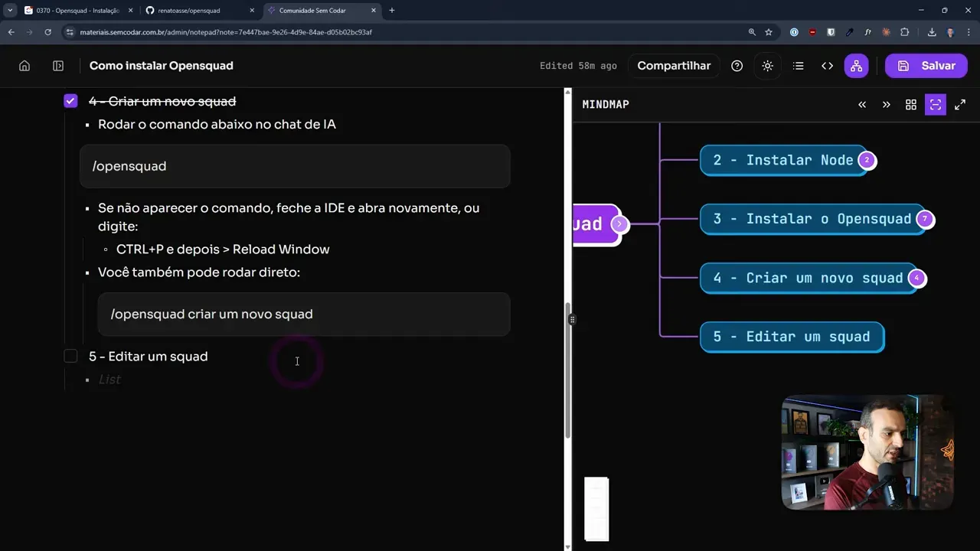Uncheck item '4 - Criar um novo squad'
The height and width of the screenshot is (551, 980).
tap(70, 101)
